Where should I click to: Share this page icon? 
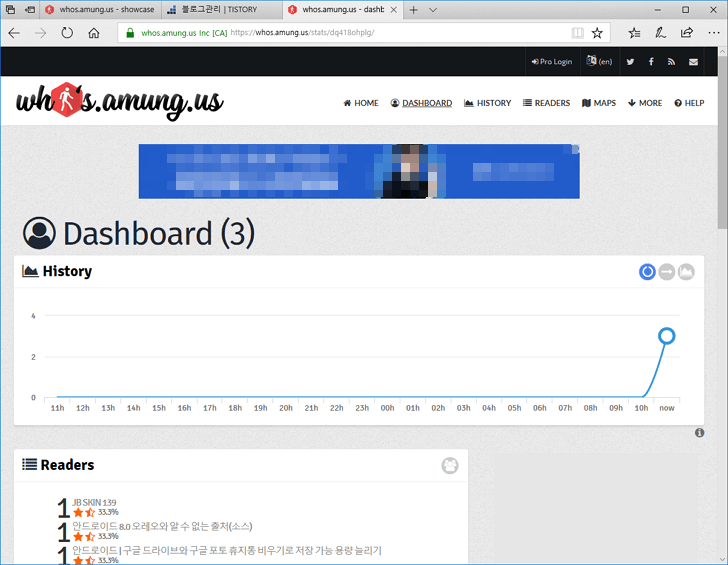(x=687, y=33)
